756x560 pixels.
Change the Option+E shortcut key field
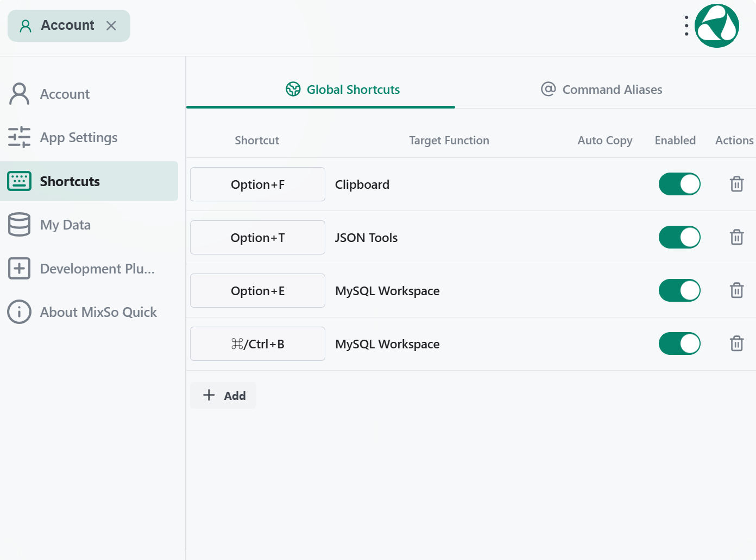[257, 291]
